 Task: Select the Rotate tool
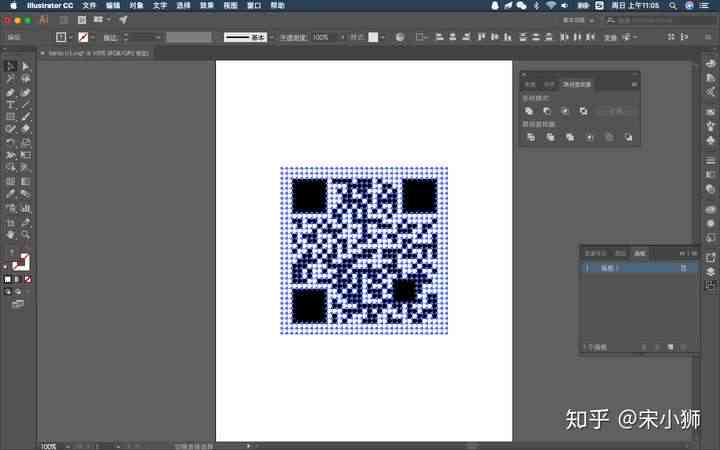[11, 142]
